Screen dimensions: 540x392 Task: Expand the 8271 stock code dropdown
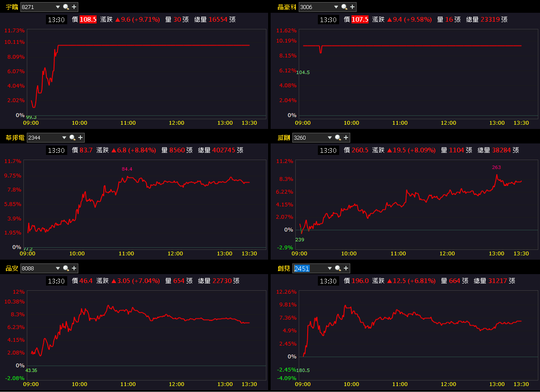coord(58,7)
